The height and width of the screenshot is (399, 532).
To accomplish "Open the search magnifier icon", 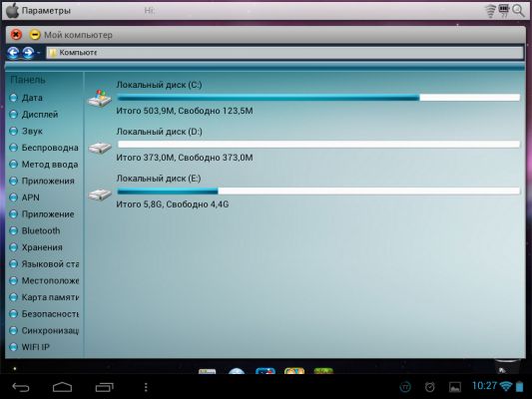I will 518,11.
